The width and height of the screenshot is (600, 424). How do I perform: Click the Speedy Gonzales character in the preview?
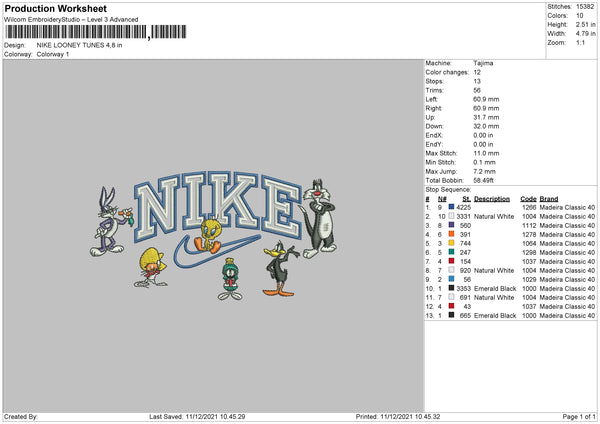(x=150, y=267)
